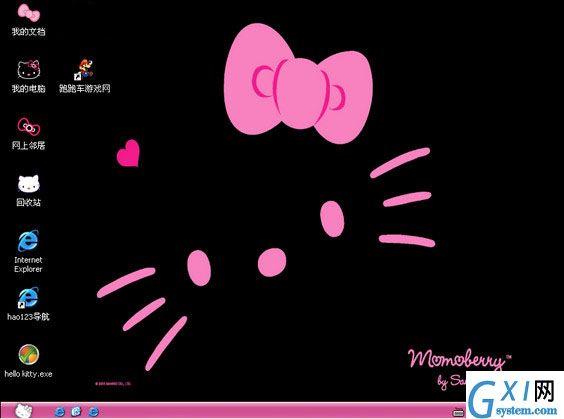
Task: Select the 我的文档 icon label text
Action: click(28, 32)
